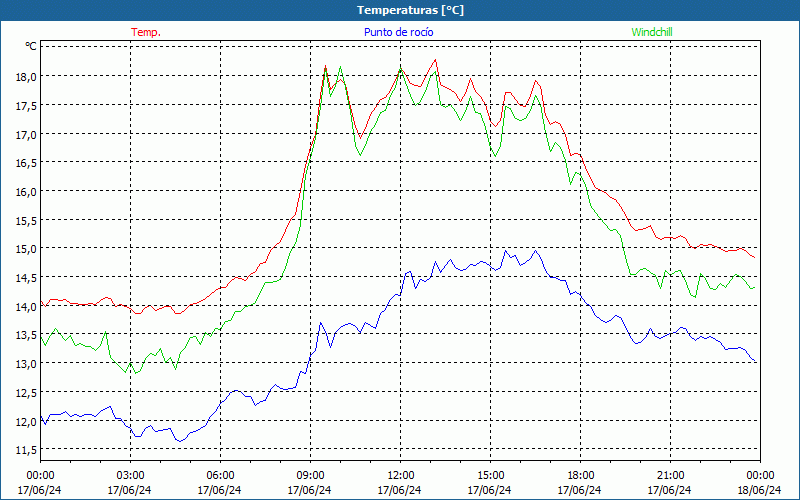Click the 13,0 y-axis value
The height and width of the screenshot is (500, 800).
click(28, 364)
